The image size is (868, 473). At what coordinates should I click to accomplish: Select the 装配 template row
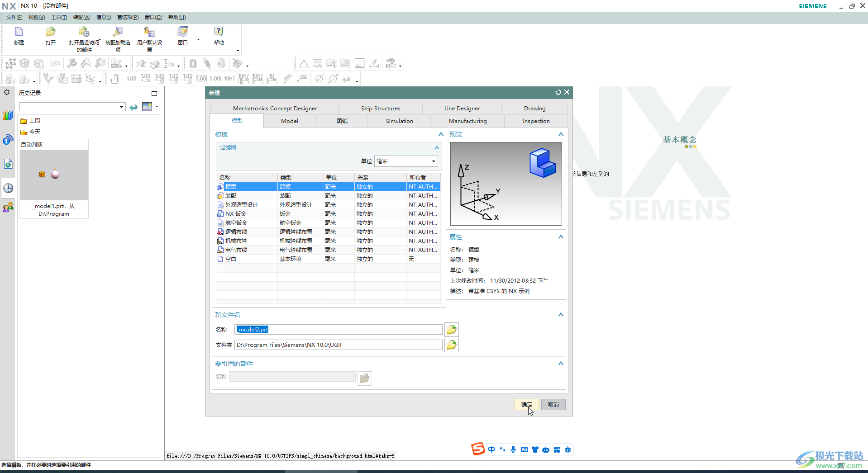coord(328,196)
